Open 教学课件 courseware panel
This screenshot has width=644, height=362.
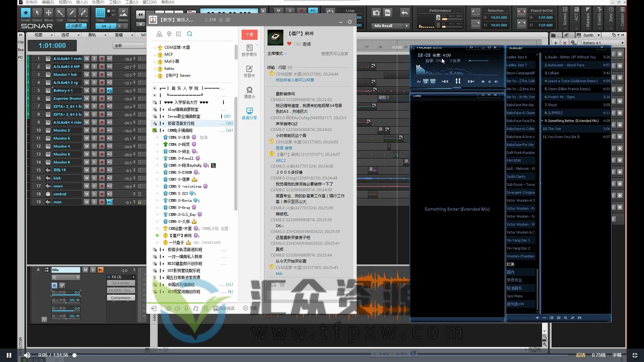pos(249,51)
